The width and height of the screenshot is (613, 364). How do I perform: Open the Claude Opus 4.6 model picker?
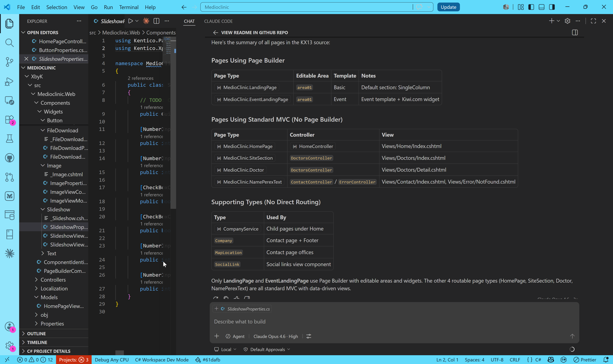276,336
